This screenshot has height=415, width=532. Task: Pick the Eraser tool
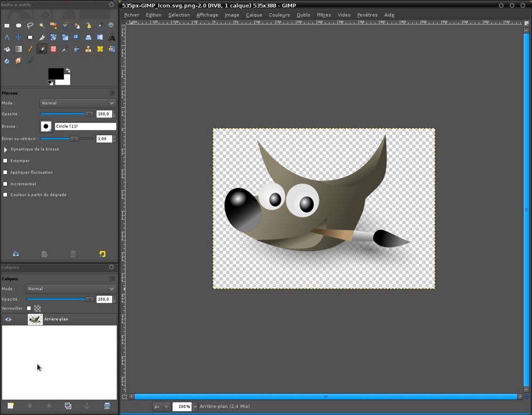(x=54, y=49)
